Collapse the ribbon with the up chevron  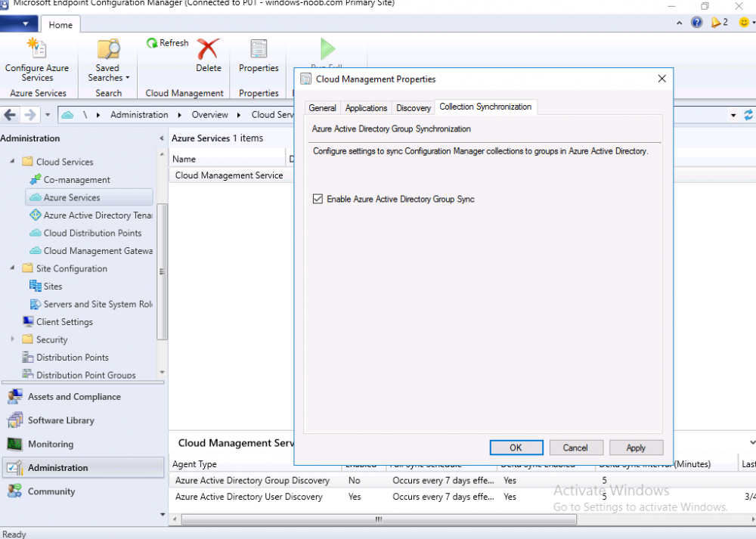coord(679,23)
